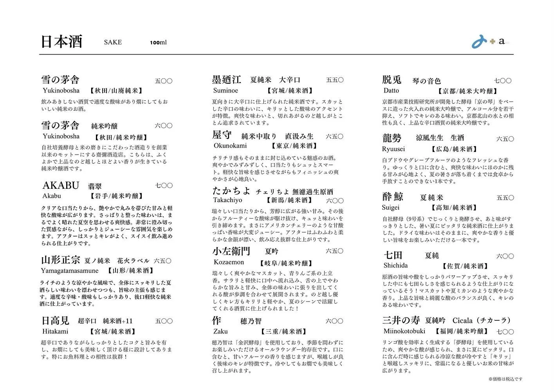
Task: Click the SAKE label near the title
Action: (112, 42)
